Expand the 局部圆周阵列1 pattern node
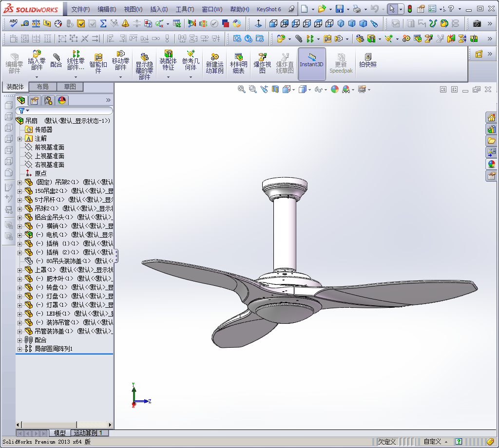Image resolution: width=499 pixels, height=448 pixels. [19, 349]
